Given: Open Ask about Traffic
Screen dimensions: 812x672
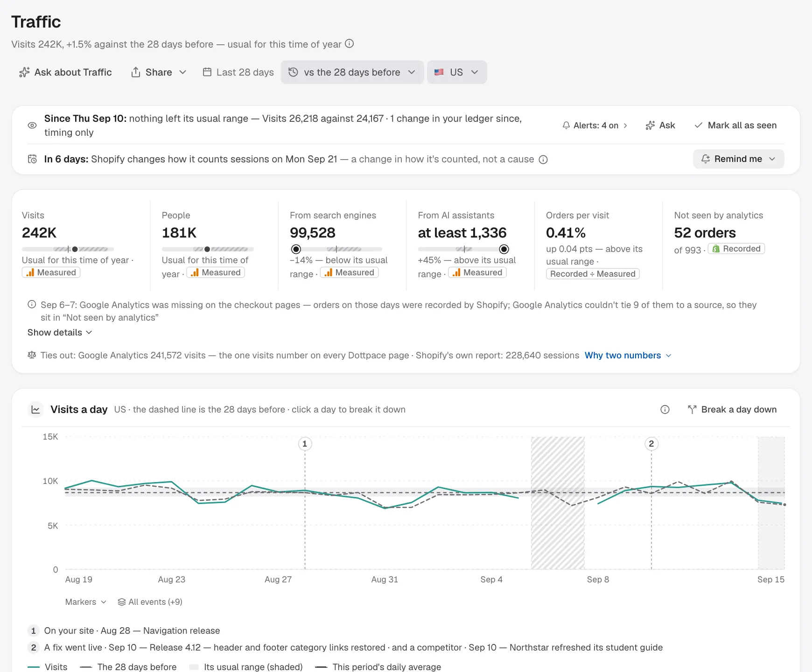Looking at the screenshot, I should point(65,72).
